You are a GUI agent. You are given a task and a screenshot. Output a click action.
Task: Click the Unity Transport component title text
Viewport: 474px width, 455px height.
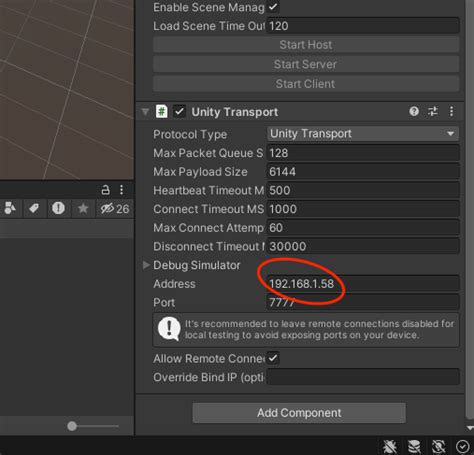coord(235,112)
